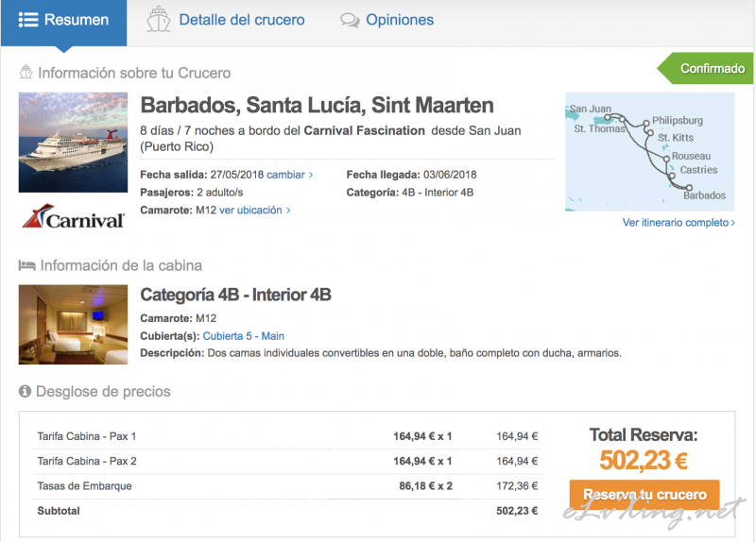The width and height of the screenshot is (756, 542).
Task: Click the ship icon next to Información sobre tu Crucero
Action: [26, 73]
